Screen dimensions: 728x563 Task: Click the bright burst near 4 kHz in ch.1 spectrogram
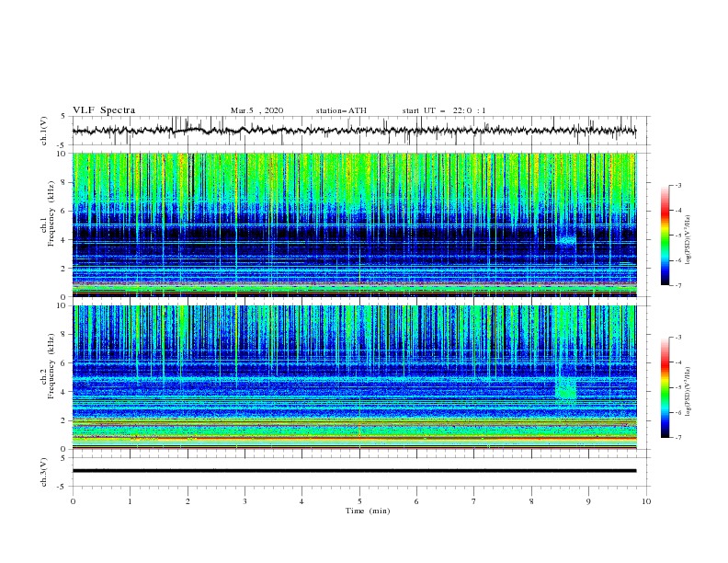566,241
